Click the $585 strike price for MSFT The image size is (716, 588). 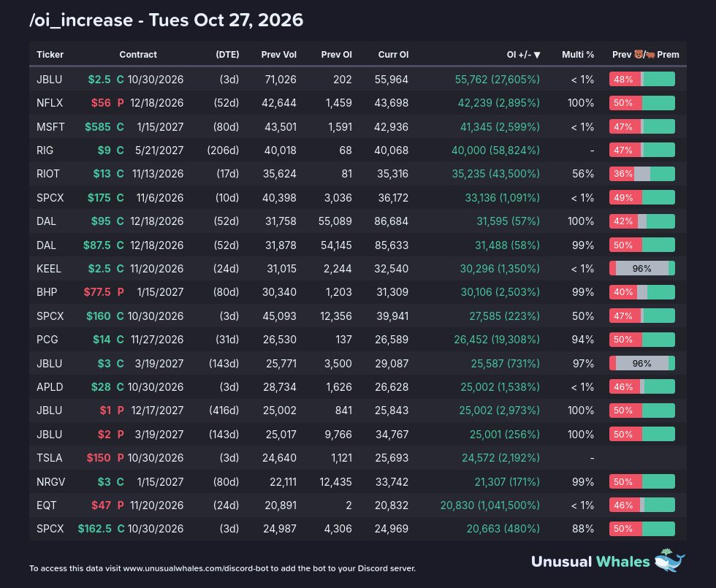pyautogui.click(x=97, y=126)
